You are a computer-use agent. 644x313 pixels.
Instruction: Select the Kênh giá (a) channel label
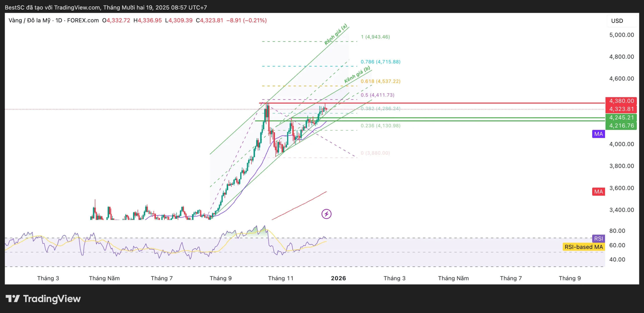336,34
